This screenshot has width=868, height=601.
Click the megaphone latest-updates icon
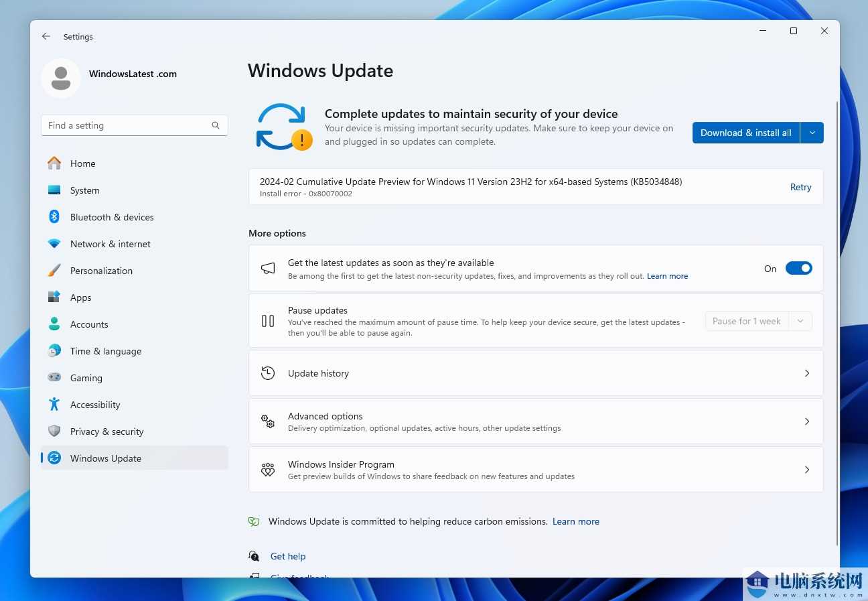pyautogui.click(x=268, y=269)
